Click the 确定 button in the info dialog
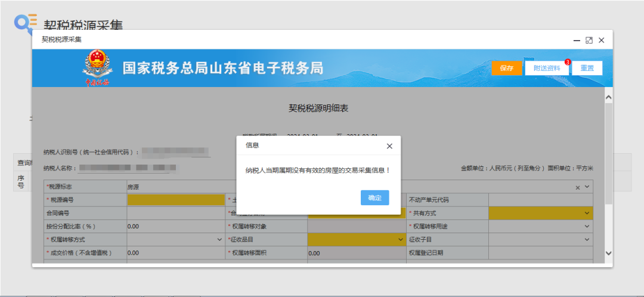This screenshot has height=297, width=644. [374, 197]
